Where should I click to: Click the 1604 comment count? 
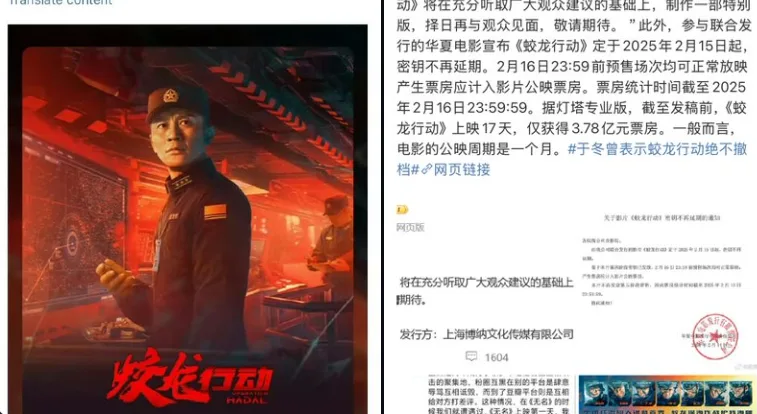tap(496, 358)
